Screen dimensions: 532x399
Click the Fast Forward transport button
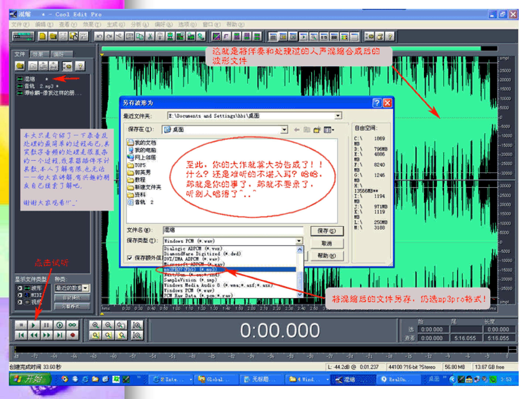click(46, 335)
